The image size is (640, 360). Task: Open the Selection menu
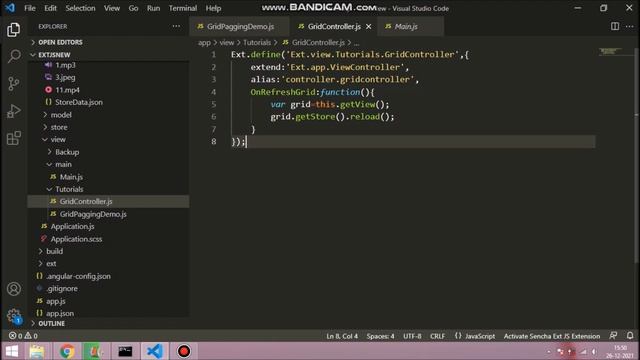pos(80,8)
